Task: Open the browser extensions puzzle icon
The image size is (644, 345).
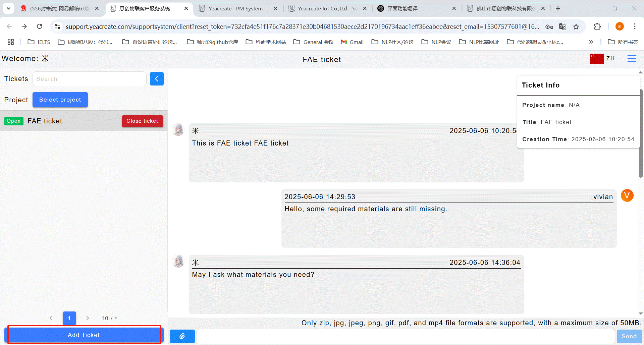Action: pos(597,26)
